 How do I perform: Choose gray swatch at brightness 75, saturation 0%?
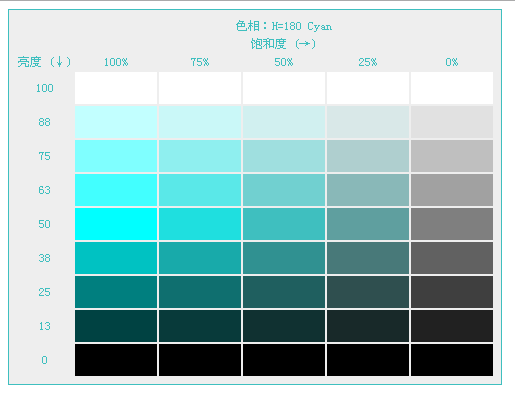point(452,156)
